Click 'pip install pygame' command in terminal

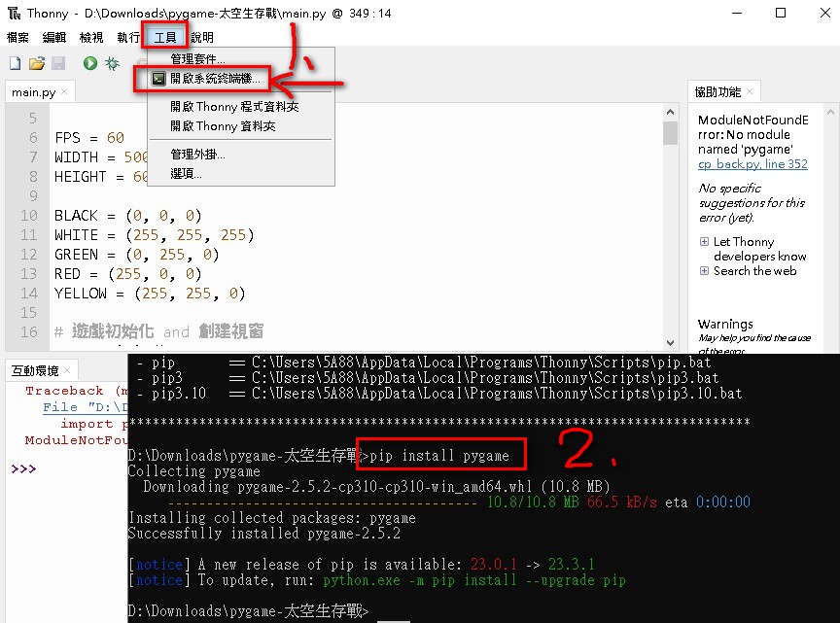439,456
